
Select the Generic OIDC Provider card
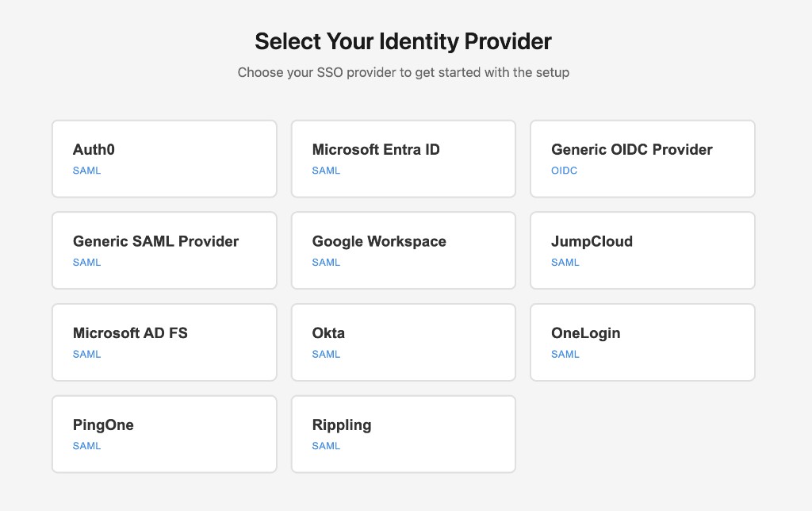coord(642,159)
